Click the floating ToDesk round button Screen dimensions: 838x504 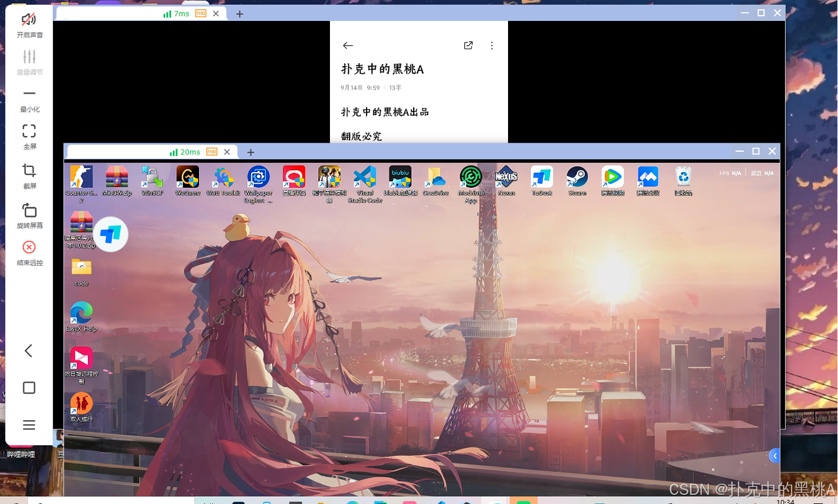click(x=111, y=234)
